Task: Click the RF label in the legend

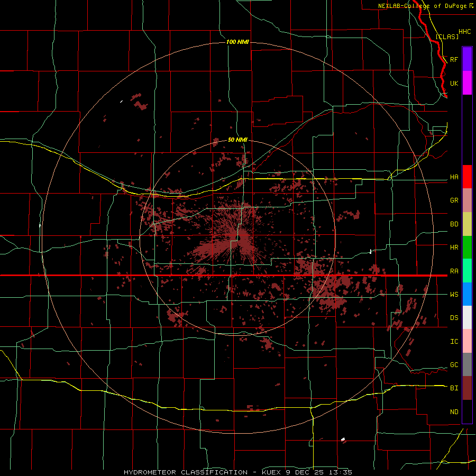Action: (454, 59)
